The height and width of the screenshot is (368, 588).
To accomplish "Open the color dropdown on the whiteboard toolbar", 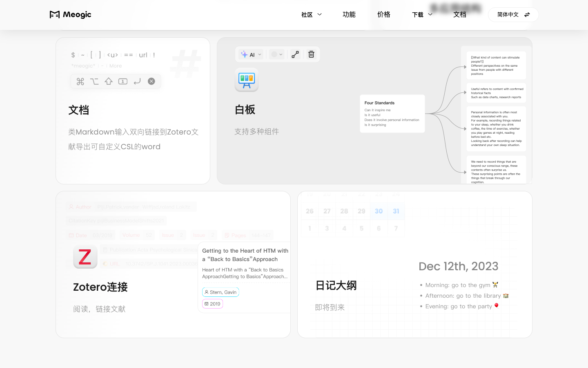I will coord(281,54).
